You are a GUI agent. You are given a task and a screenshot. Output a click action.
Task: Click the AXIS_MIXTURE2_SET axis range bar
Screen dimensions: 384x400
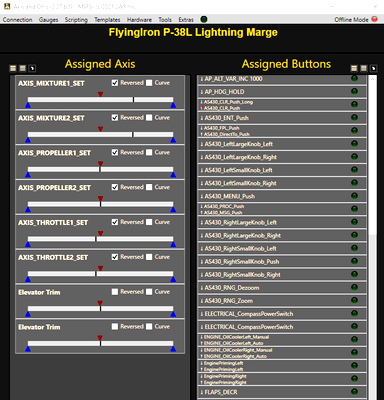[100, 134]
